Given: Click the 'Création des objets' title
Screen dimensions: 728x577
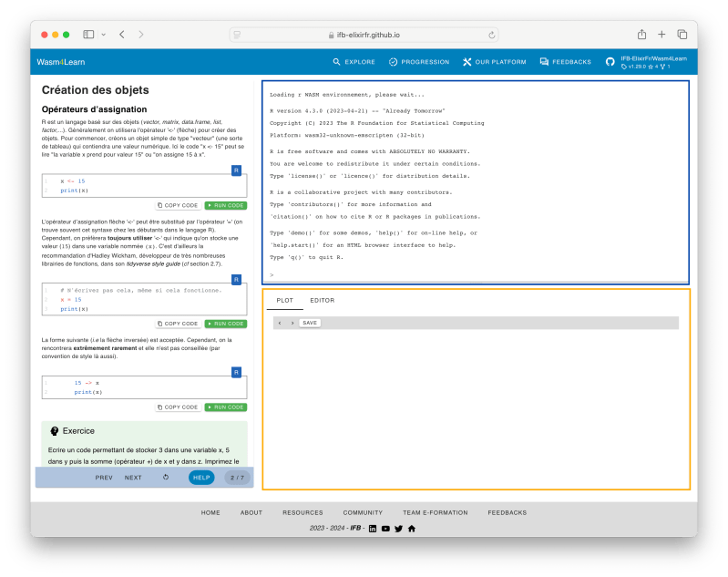Looking at the screenshot, I should 95,90.
